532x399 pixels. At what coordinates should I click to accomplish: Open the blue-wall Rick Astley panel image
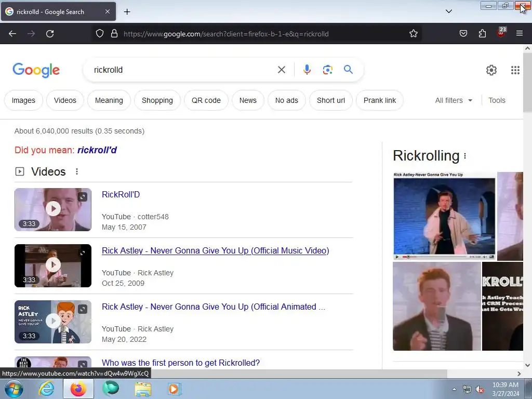point(444,216)
